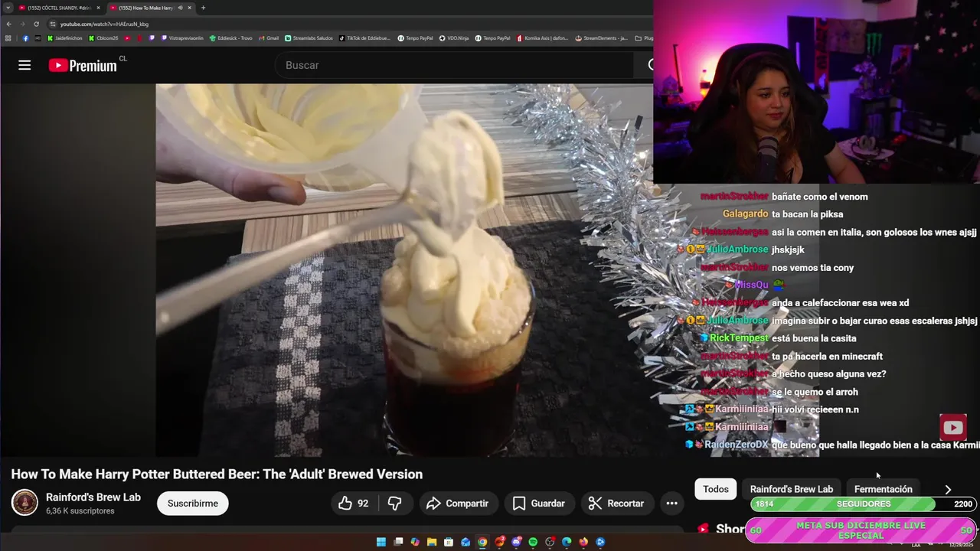This screenshot has height=551, width=980.
Task: Open Windows Start menu
Action: pyautogui.click(x=381, y=542)
